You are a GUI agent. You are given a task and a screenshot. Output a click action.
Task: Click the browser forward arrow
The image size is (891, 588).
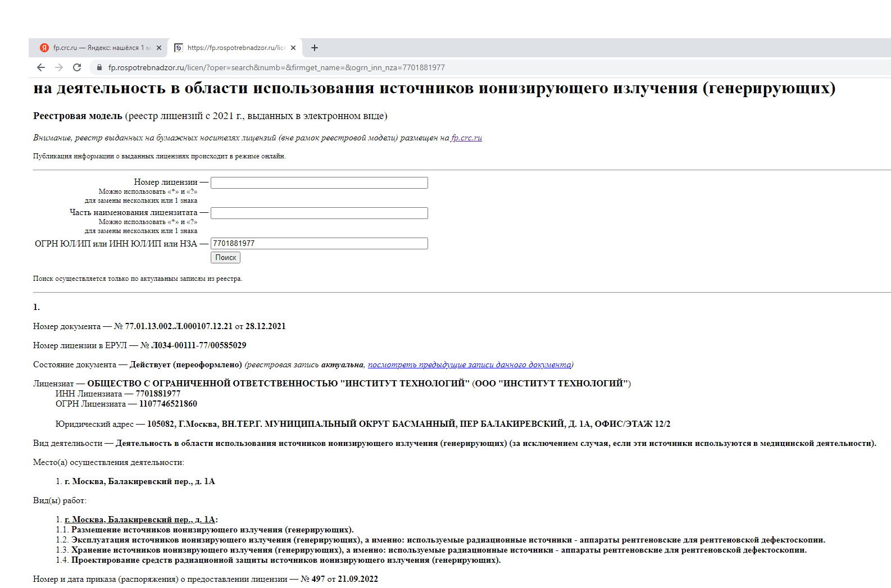pyautogui.click(x=59, y=67)
